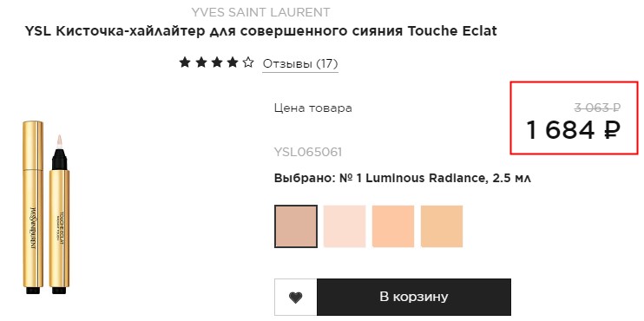This screenshot has width=644, height=321.
Task: Click the crossed-out old price 3 063 ₽
Action: click(x=597, y=108)
